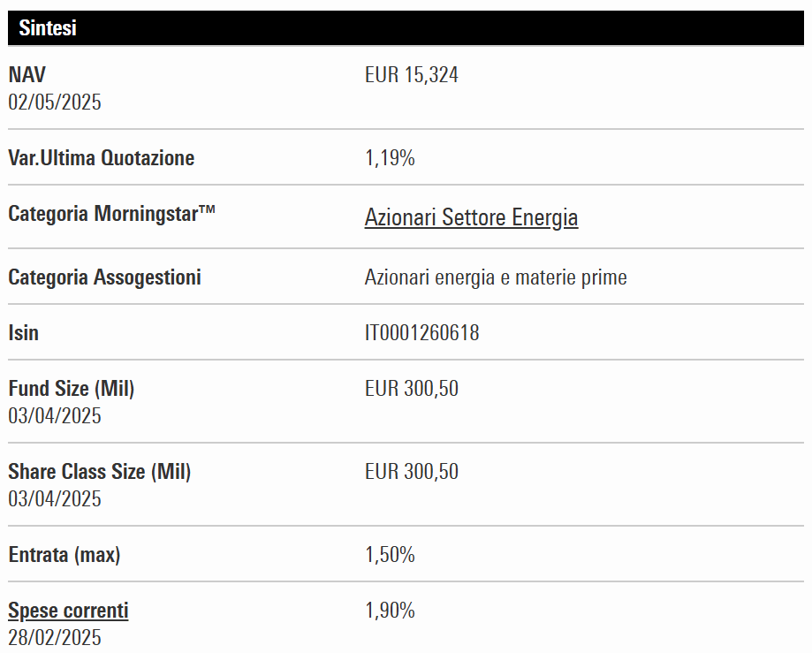Screen dimensions: 812x653
Task: Open the Azionari Settore Energia link
Action: (471, 217)
